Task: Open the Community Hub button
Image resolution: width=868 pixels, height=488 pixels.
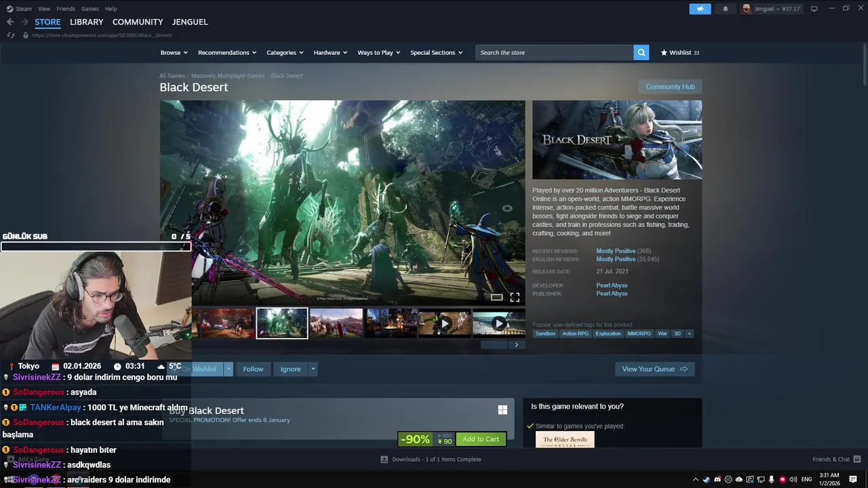Action: point(670,87)
